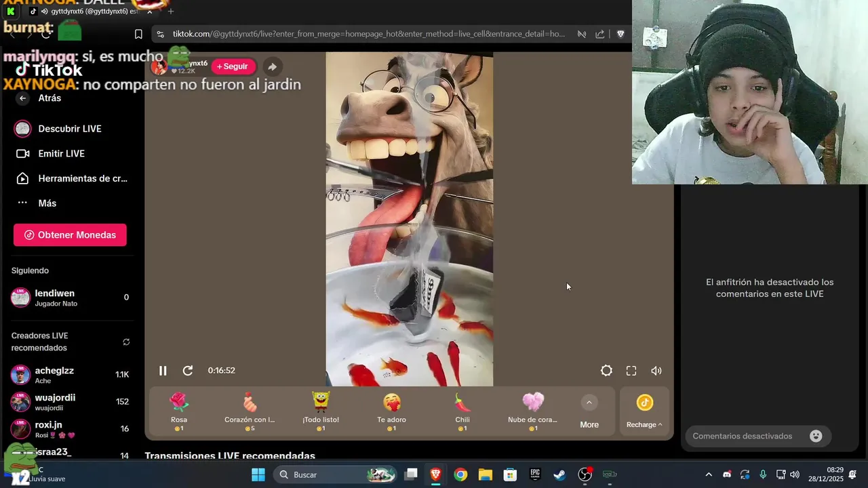Reload the live stream player

click(188, 371)
